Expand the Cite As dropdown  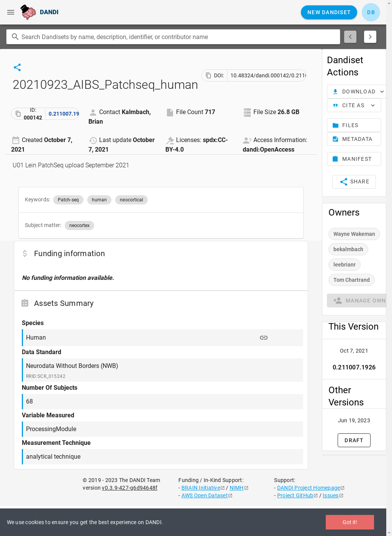pos(354,105)
